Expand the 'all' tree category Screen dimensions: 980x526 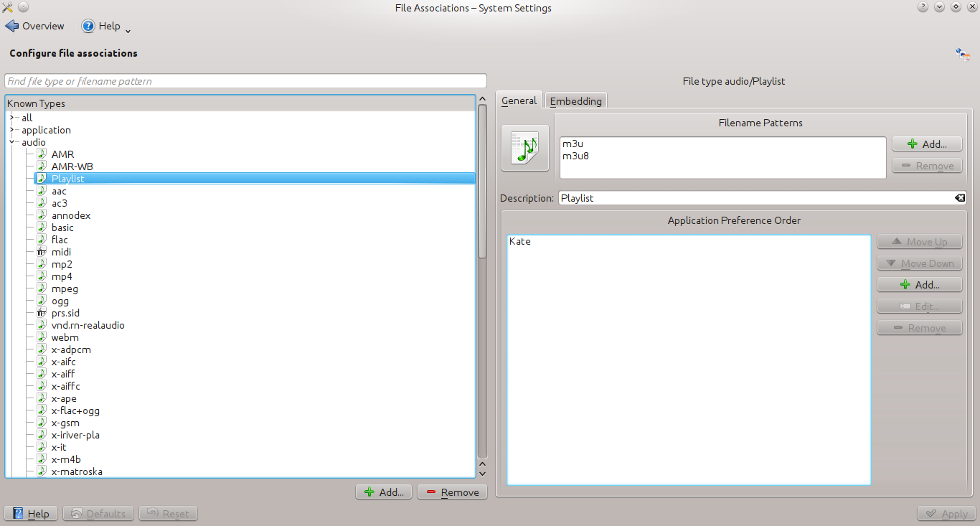[12, 118]
